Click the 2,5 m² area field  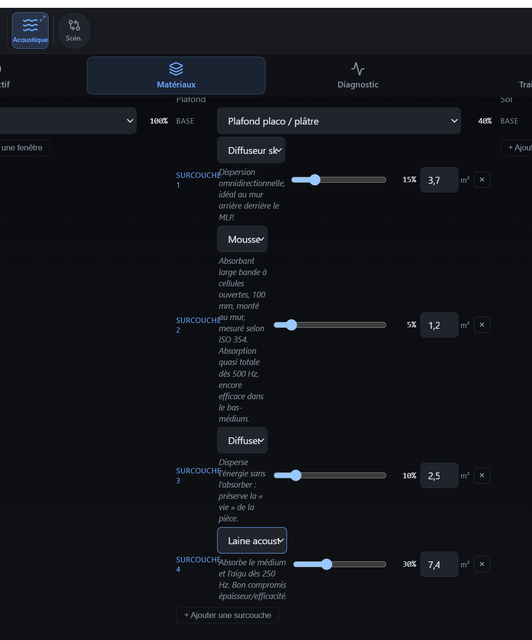click(439, 476)
